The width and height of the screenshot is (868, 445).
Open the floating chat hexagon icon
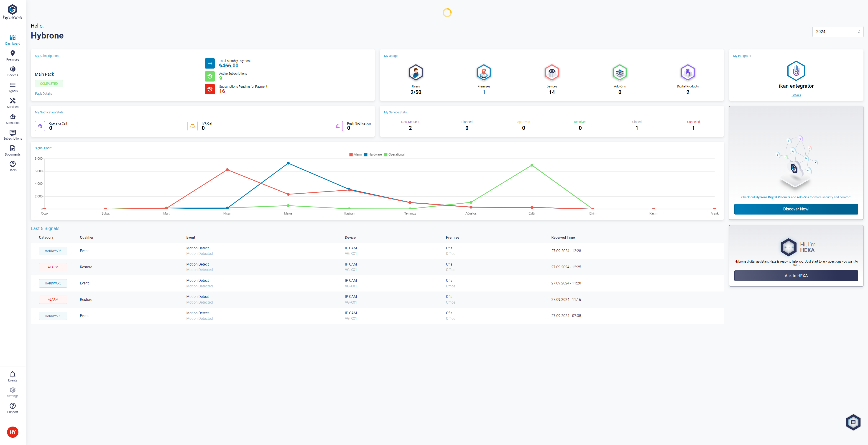(x=853, y=422)
